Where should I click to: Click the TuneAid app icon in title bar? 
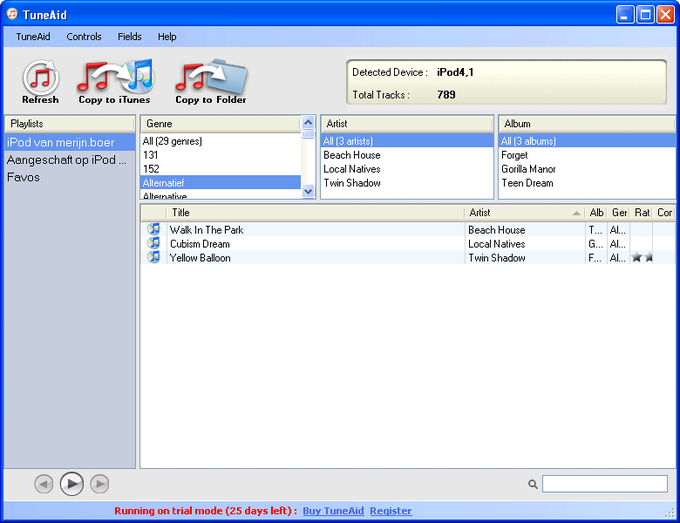12,14
